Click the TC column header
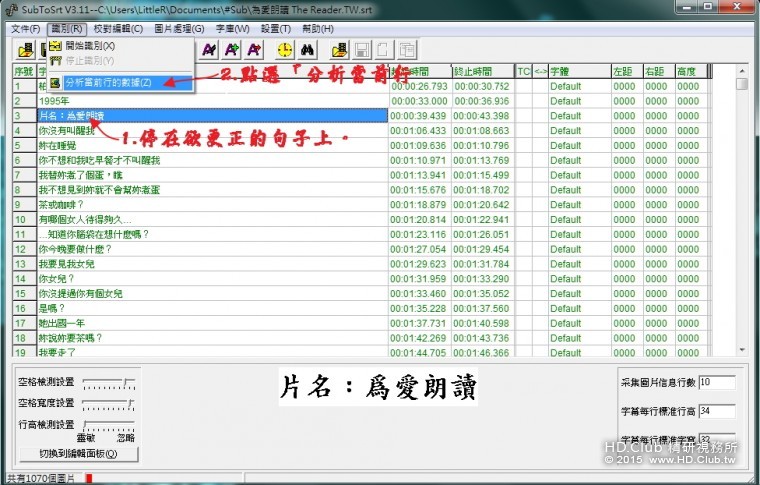Image resolution: width=760 pixels, height=485 pixels. [523, 72]
